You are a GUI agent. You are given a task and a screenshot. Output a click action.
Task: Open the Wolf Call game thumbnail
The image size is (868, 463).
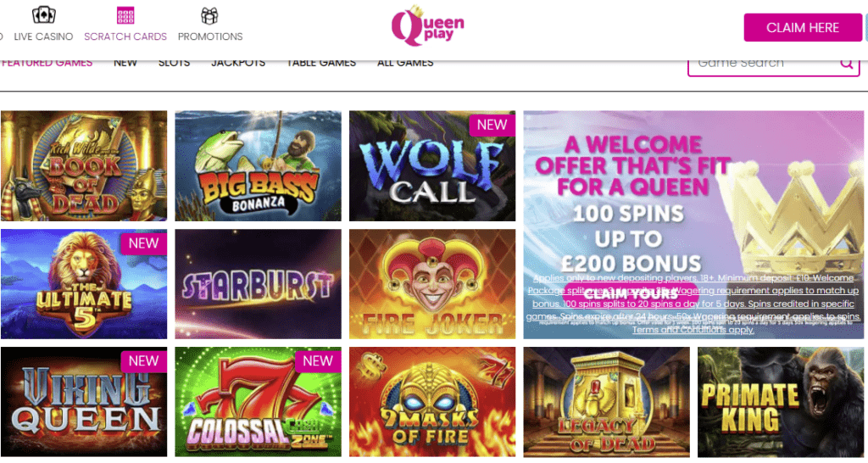pyautogui.click(x=432, y=165)
